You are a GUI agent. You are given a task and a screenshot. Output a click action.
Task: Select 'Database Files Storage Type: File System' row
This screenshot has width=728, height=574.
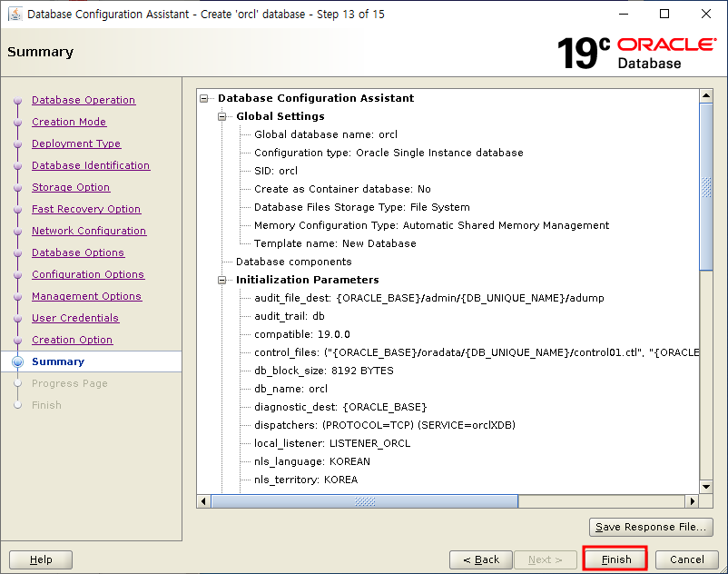tap(361, 207)
